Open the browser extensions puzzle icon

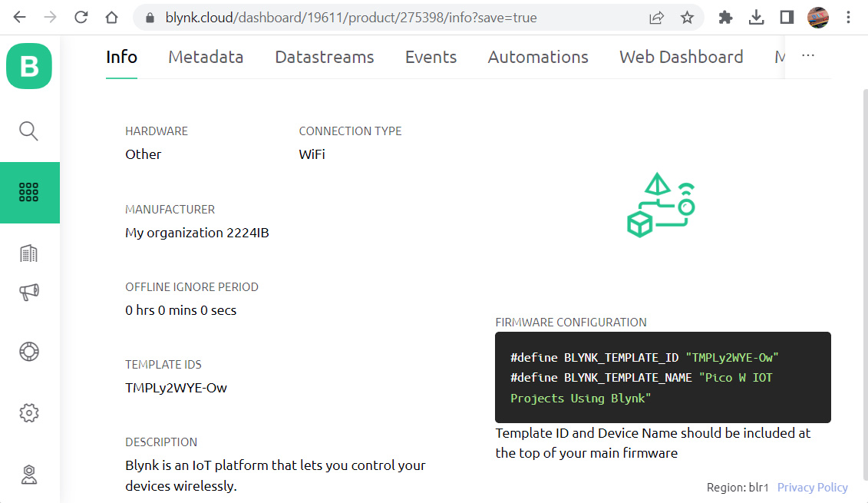pos(725,18)
